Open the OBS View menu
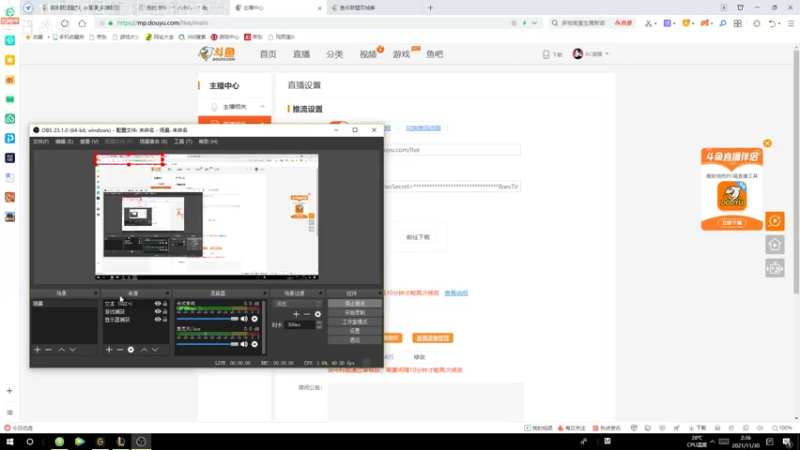The height and width of the screenshot is (450, 800). coord(89,141)
